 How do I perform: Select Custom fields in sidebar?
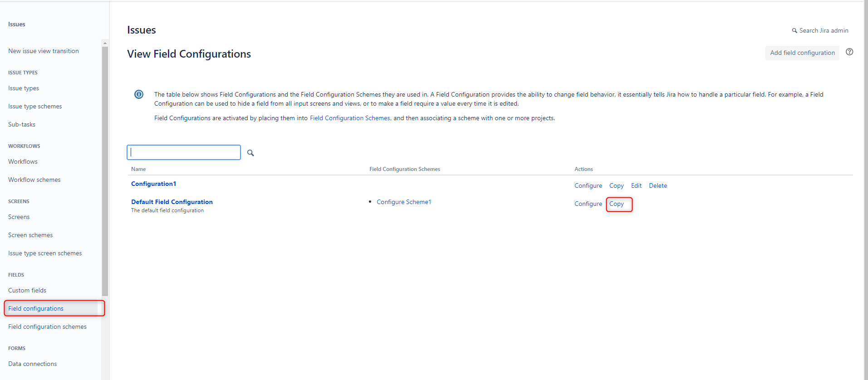(27, 290)
